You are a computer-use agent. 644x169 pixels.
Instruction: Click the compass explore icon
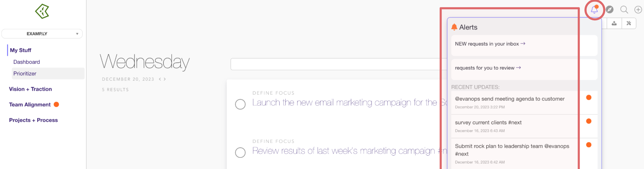610,10
